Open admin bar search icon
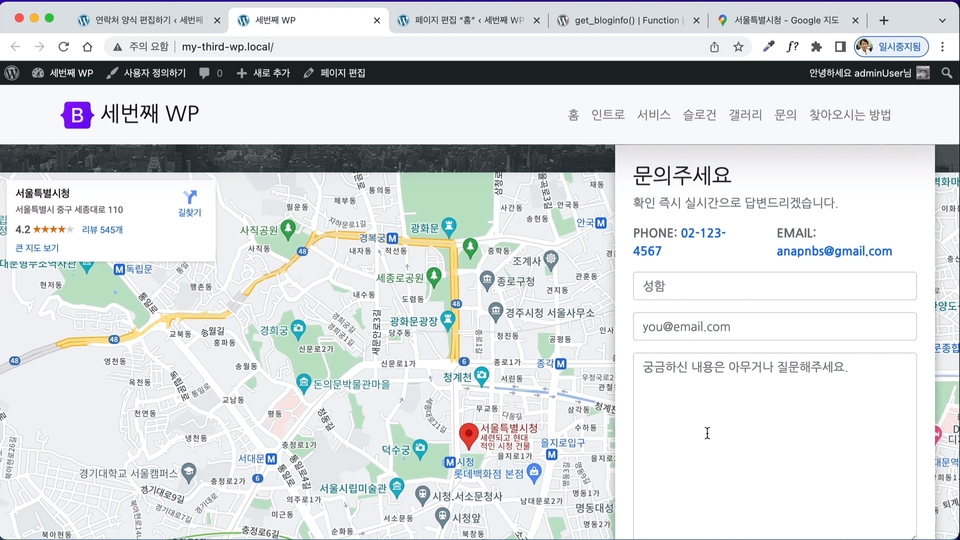This screenshot has width=960, height=540. click(947, 73)
